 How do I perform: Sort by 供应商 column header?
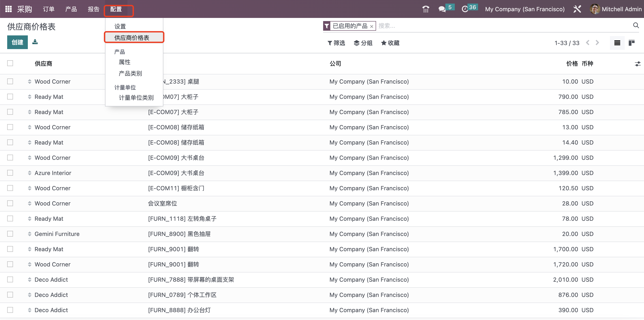44,63
